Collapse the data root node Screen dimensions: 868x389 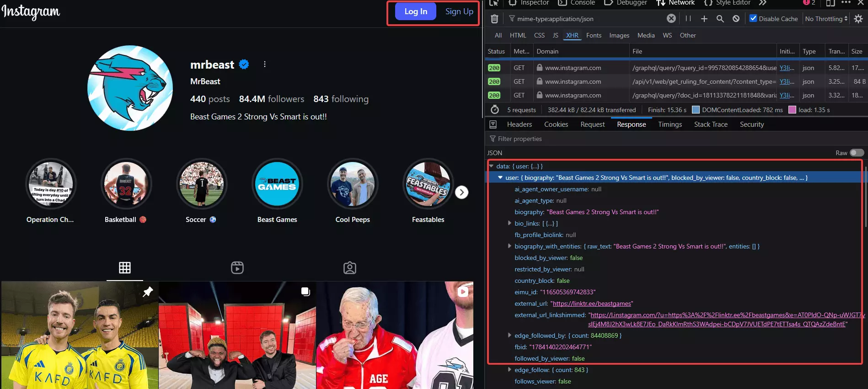coord(491,166)
